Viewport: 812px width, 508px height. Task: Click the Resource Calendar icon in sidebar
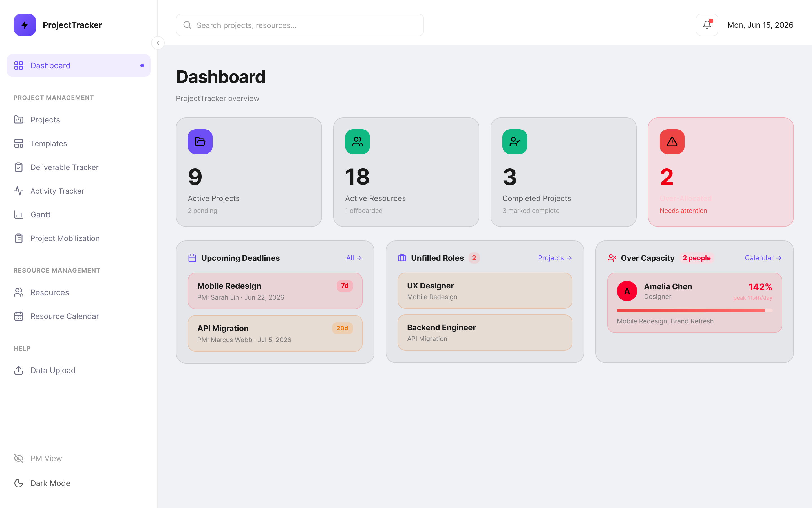pos(18,316)
